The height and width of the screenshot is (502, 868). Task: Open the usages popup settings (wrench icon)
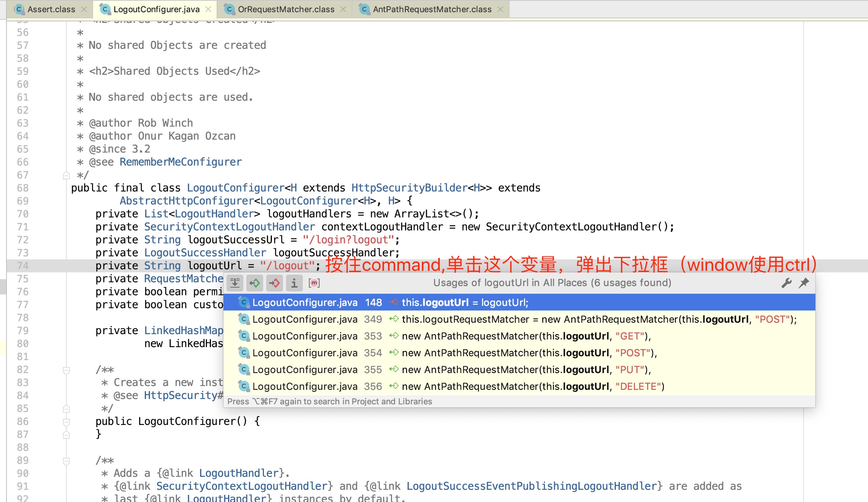[x=786, y=283]
